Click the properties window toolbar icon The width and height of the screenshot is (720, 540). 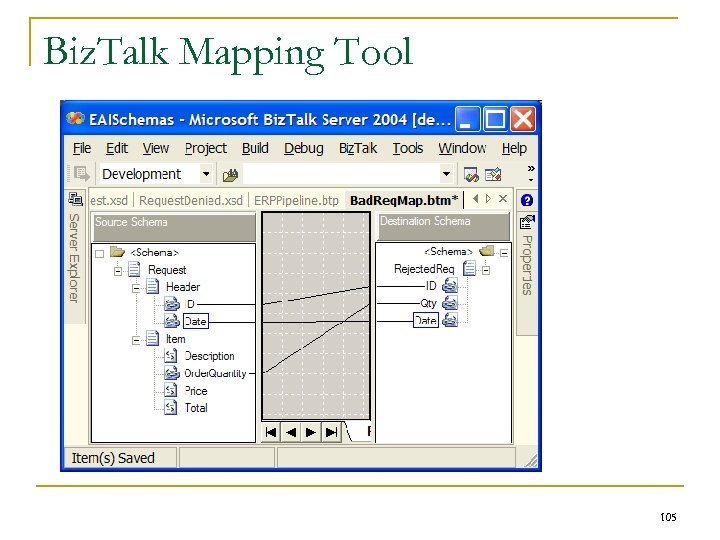click(493, 174)
